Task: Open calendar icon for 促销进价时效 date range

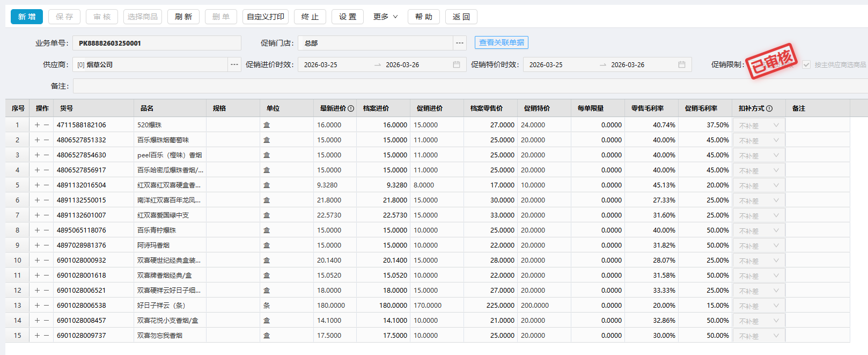Action: click(457, 65)
